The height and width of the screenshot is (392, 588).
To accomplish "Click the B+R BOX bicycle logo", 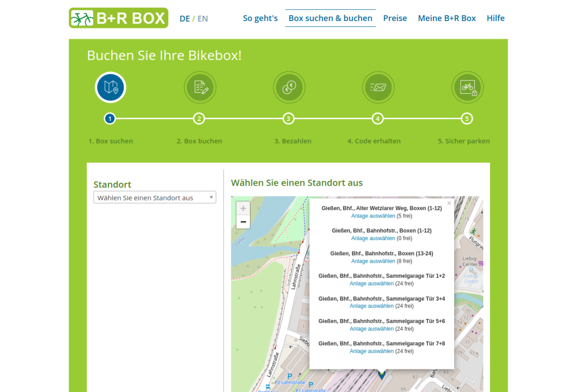I will pyautogui.click(x=119, y=18).
